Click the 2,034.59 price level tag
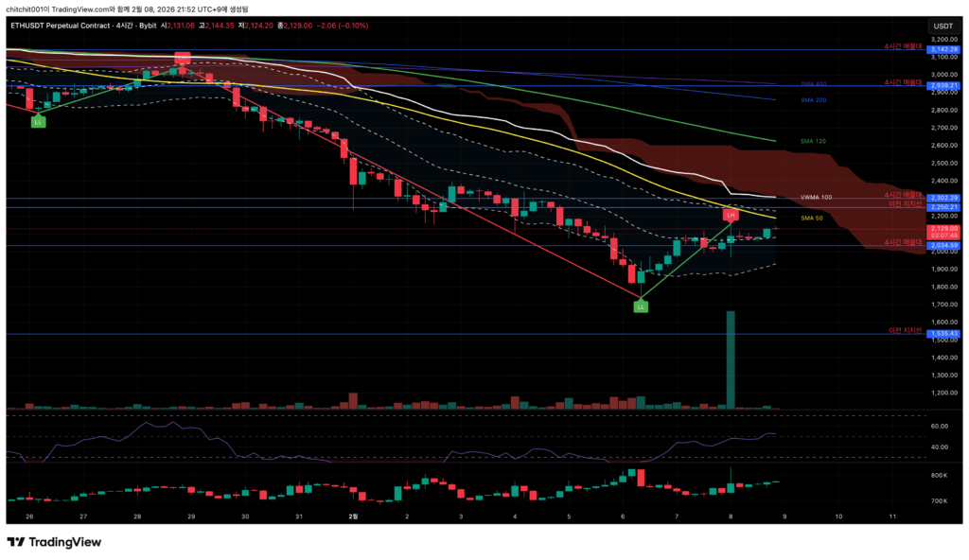 943,246
